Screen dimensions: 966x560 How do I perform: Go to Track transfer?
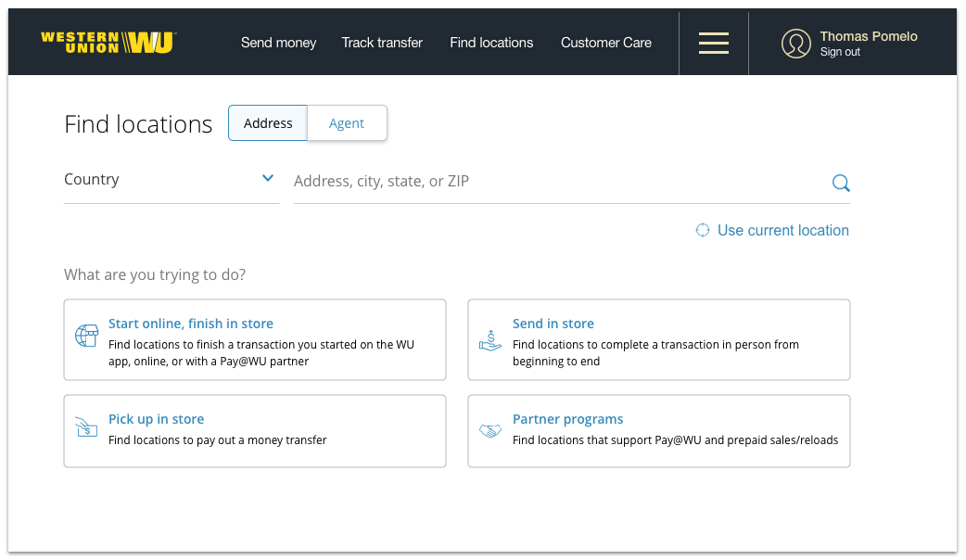coord(382,43)
